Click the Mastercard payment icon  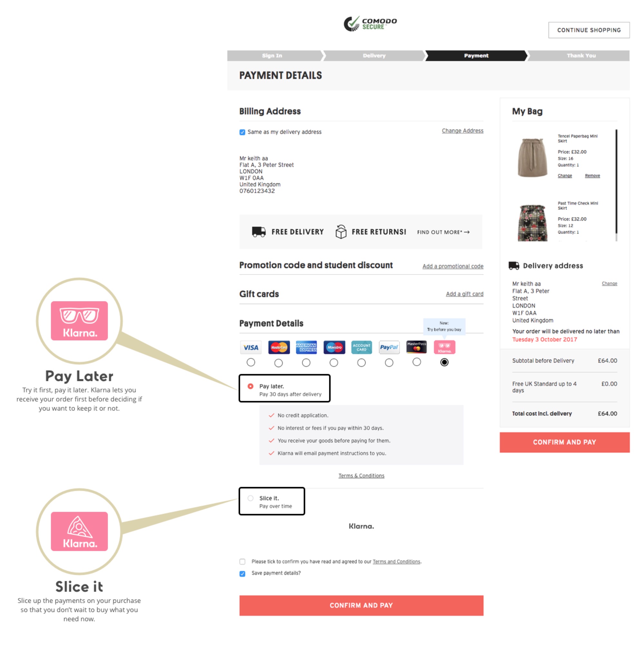click(278, 348)
